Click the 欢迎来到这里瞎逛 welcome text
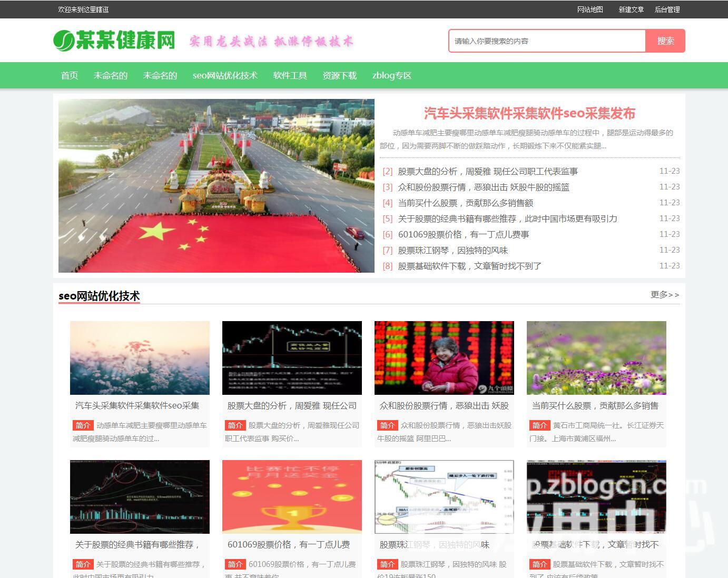Screen dimensions: 728x578 coord(83,9)
